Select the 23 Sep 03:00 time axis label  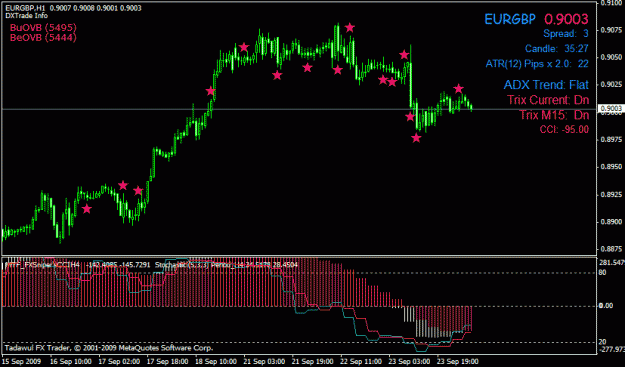409,361
